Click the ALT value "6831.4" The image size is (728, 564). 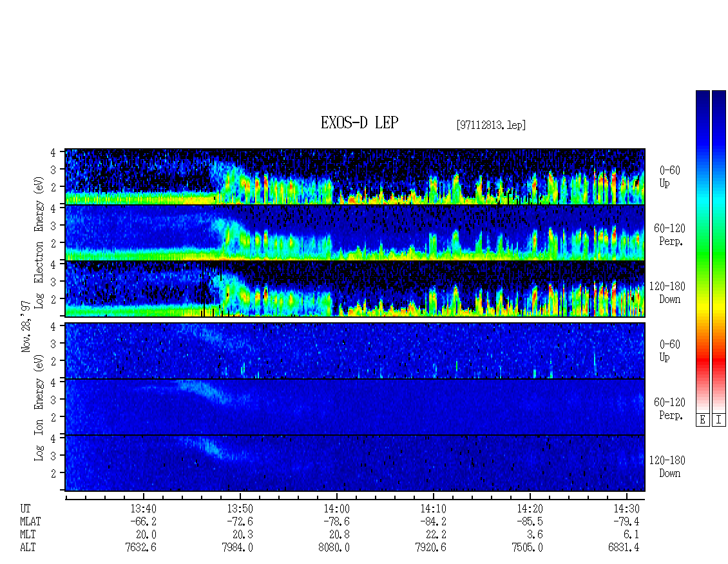[624, 548]
